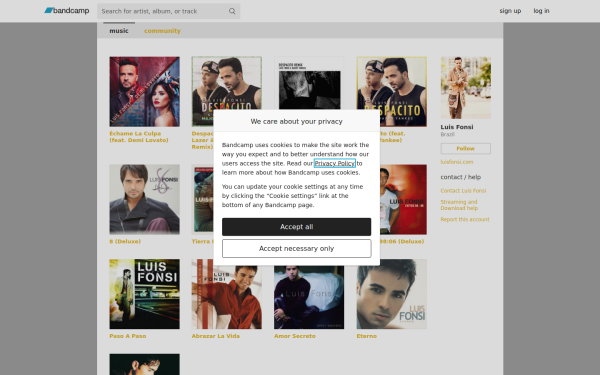Screen dimensions: 600x375
Task: Click the Luis Fonsi artist name
Action: 457,127
